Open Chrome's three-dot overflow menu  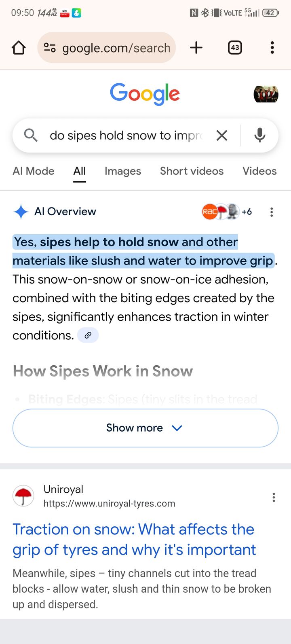[272, 48]
